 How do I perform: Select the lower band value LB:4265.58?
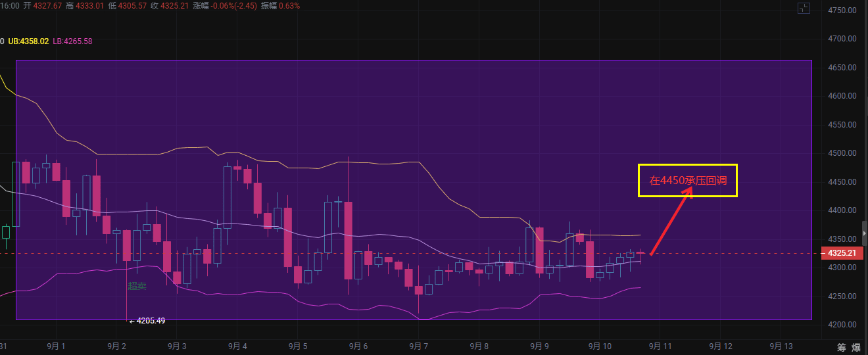[x=72, y=41]
